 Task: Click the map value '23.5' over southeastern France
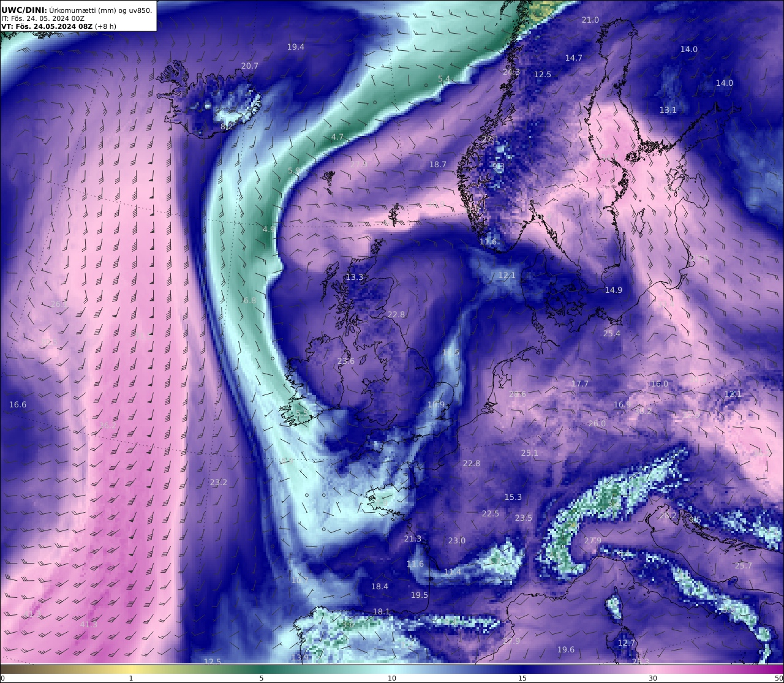tap(524, 518)
